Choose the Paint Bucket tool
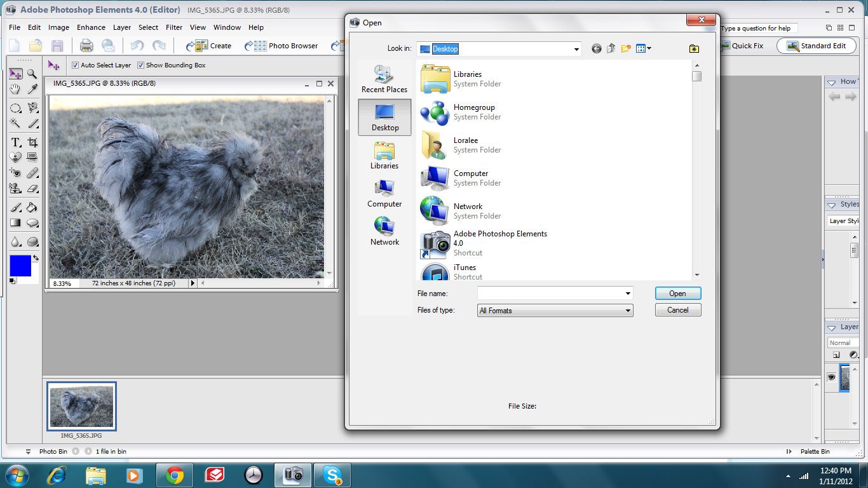Image resolution: width=868 pixels, height=488 pixels. pos(32,207)
